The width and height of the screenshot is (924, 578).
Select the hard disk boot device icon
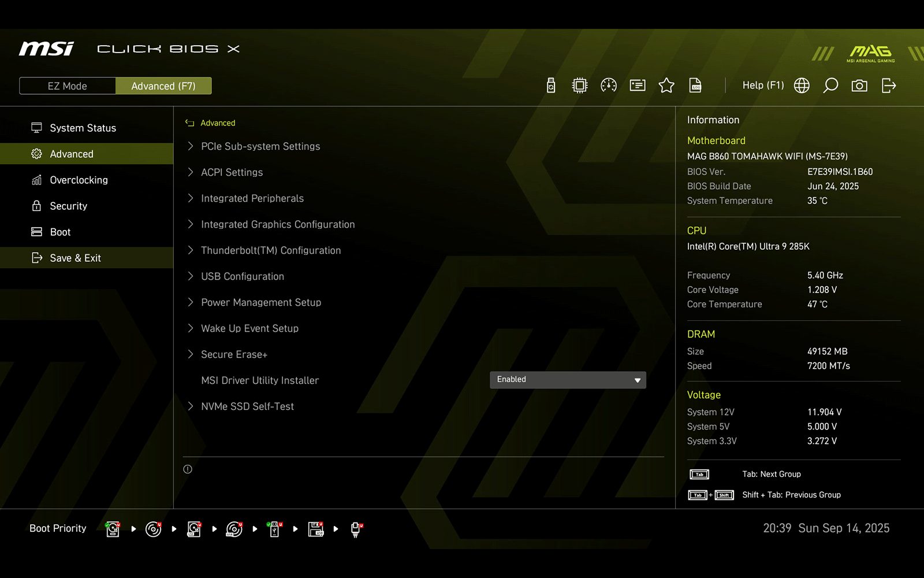coord(113,529)
